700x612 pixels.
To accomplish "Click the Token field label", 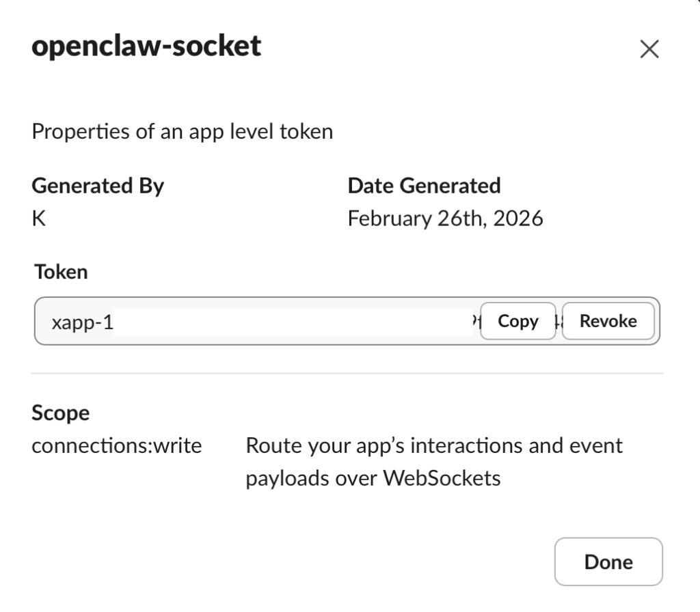I will (x=61, y=272).
